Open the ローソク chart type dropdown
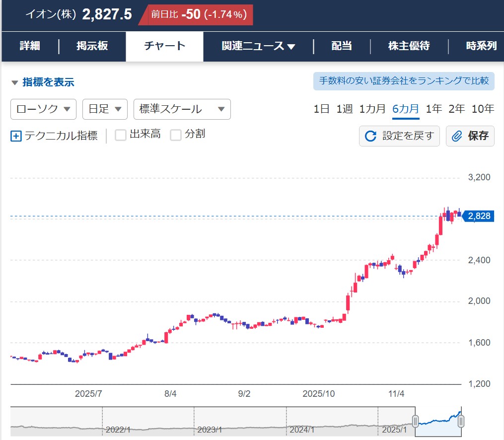504x440 pixels. point(43,109)
